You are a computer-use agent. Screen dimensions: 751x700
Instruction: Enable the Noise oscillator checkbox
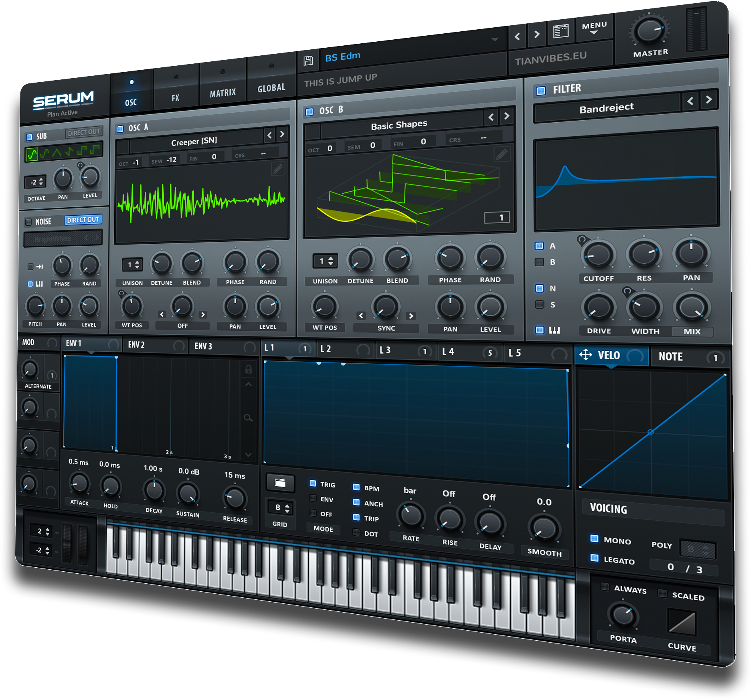tap(28, 222)
